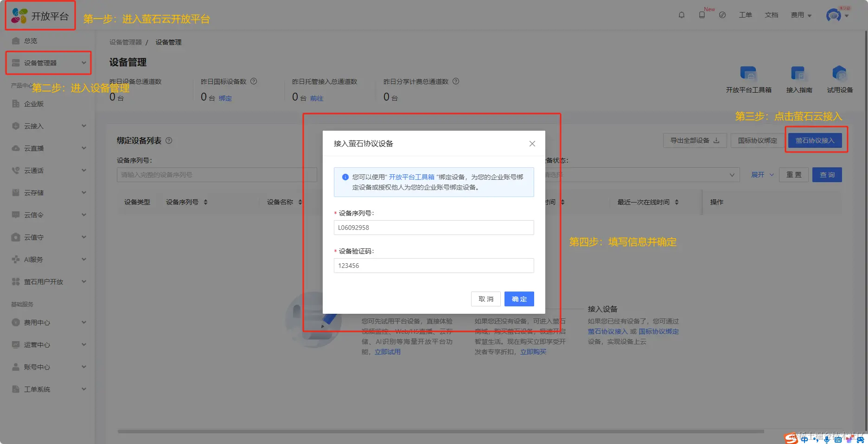Click the 导出全部设备 button
The image size is (868, 444).
click(x=695, y=140)
